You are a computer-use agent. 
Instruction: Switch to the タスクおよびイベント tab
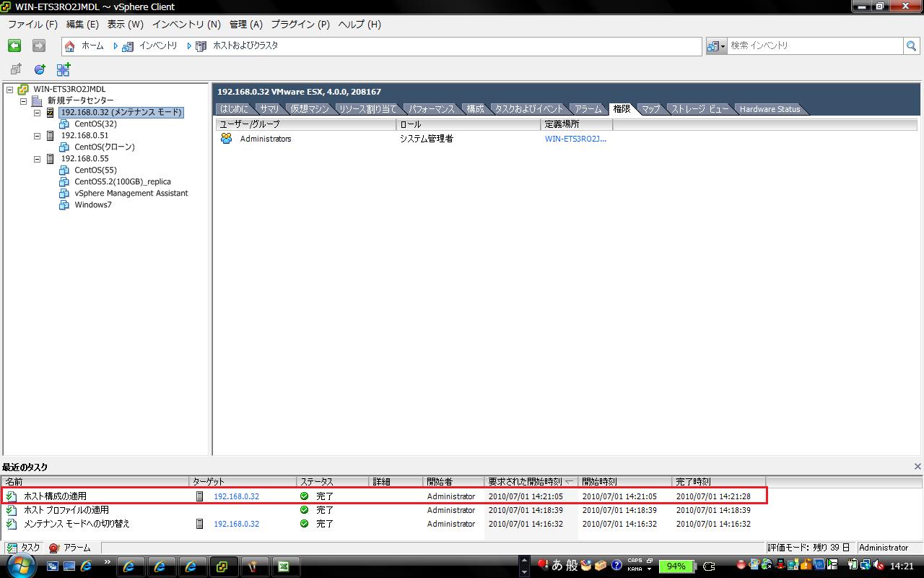click(528, 109)
